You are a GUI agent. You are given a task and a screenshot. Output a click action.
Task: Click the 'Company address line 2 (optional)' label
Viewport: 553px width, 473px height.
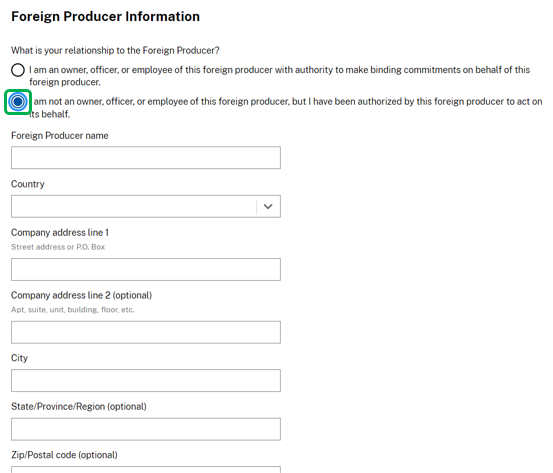coord(81,295)
